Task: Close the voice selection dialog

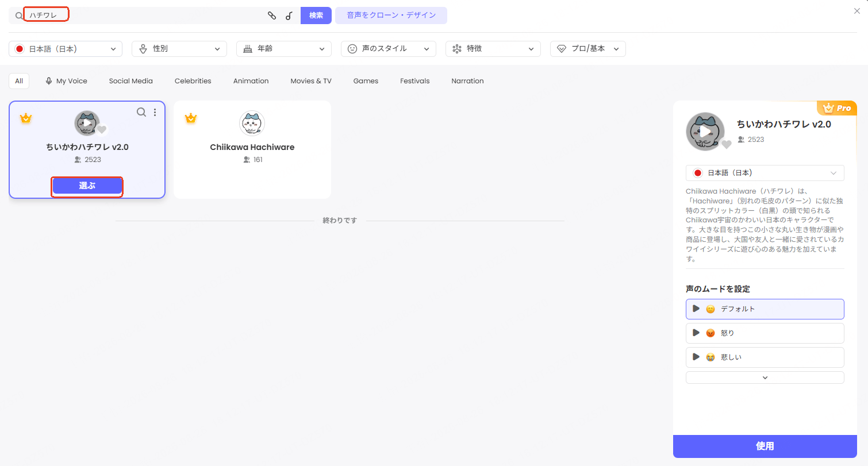Action: coord(857,11)
